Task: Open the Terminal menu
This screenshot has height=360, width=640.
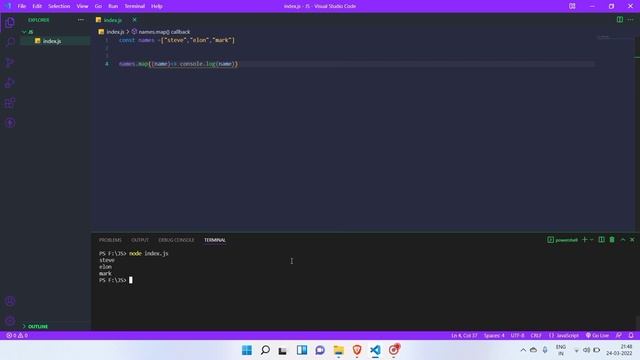Action: tap(134, 6)
